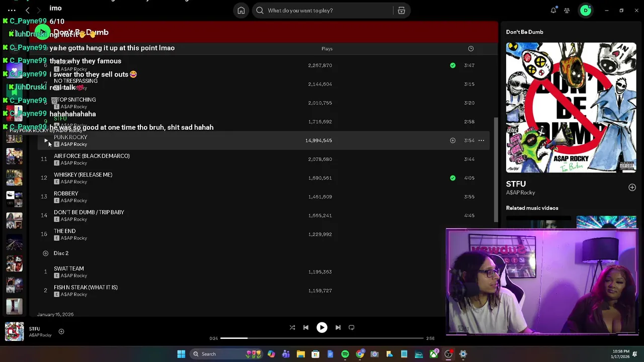Open the profile avatar menu
The image size is (644, 362).
586,11
